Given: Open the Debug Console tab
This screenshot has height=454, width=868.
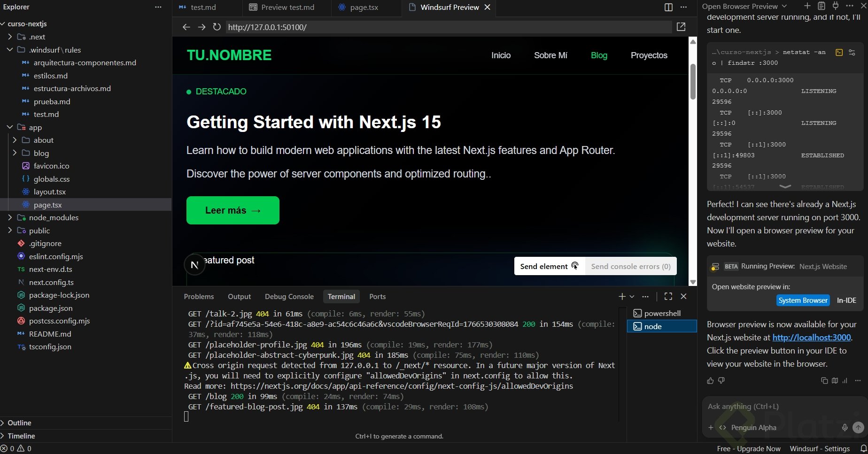Looking at the screenshot, I should pyautogui.click(x=289, y=297).
